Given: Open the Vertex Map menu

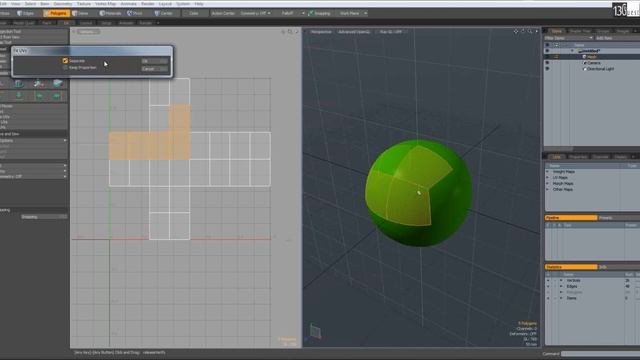Looking at the screenshot, I should click(105, 4).
